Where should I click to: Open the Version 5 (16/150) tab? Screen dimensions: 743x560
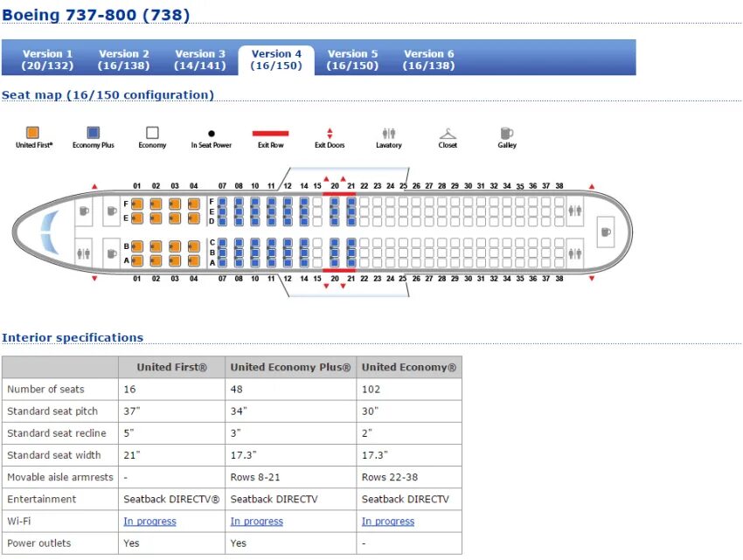click(352, 59)
